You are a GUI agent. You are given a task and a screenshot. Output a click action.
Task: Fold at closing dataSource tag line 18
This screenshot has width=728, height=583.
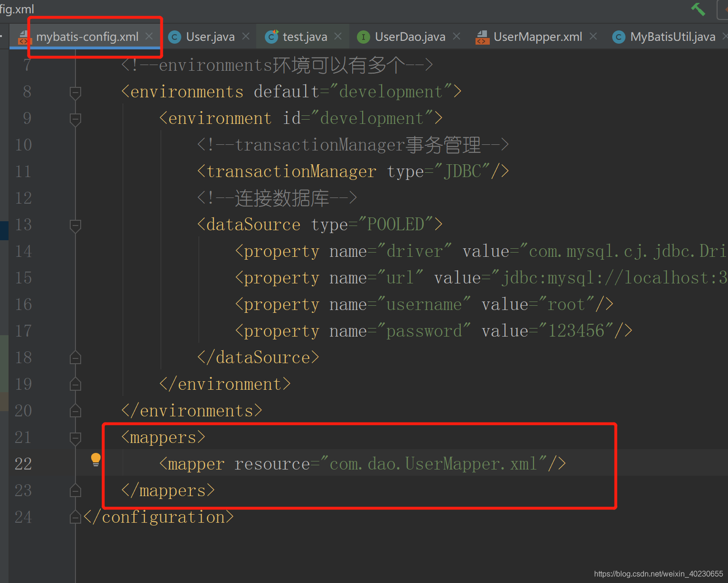click(75, 357)
